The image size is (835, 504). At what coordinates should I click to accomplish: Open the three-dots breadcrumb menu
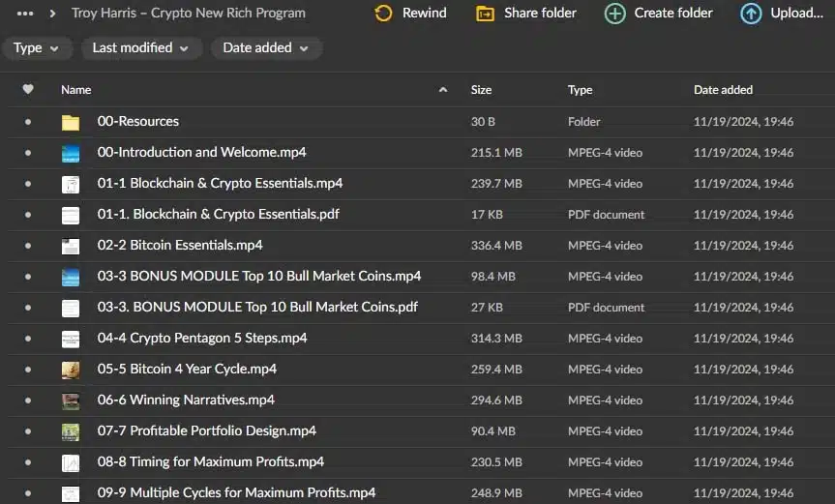pos(25,14)
